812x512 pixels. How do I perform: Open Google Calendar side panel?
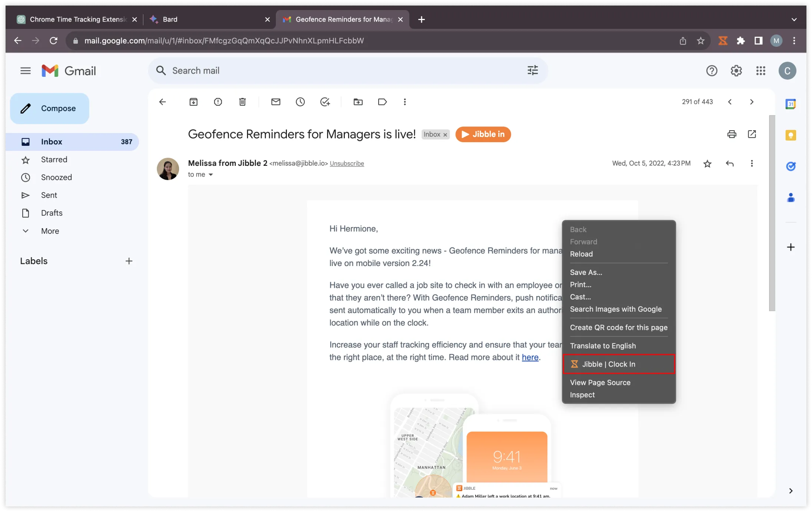pos(791,104)
